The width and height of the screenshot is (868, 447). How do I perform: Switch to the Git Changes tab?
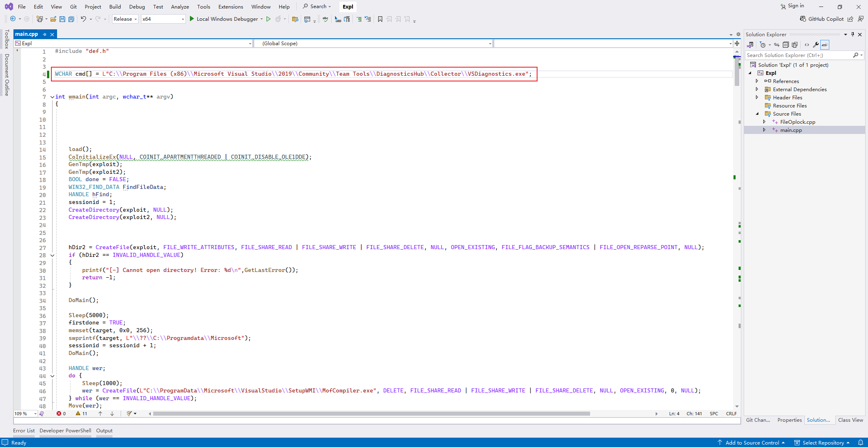[x=758, y=420]
